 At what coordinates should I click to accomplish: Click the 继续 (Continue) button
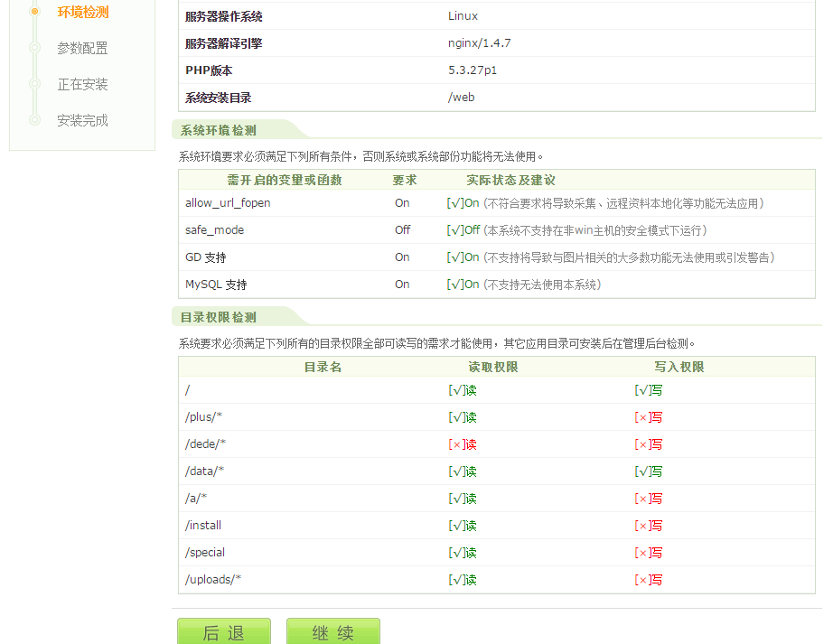[x=332, y=631]
